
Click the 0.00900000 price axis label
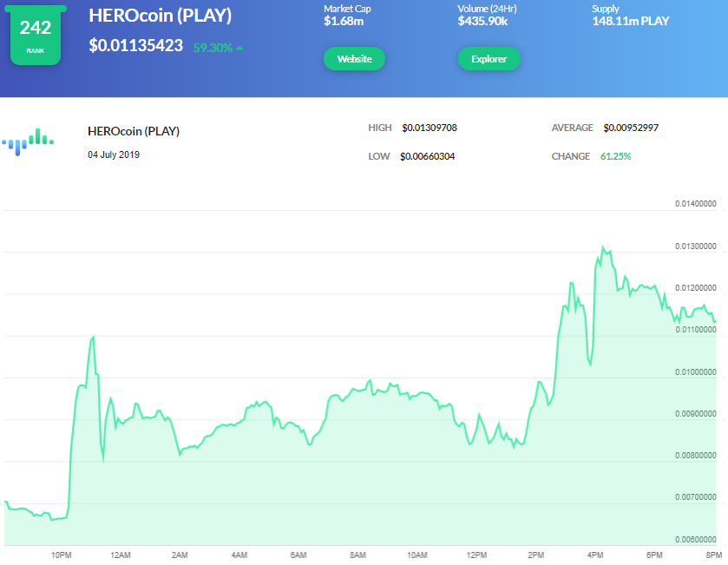[696, 414]
